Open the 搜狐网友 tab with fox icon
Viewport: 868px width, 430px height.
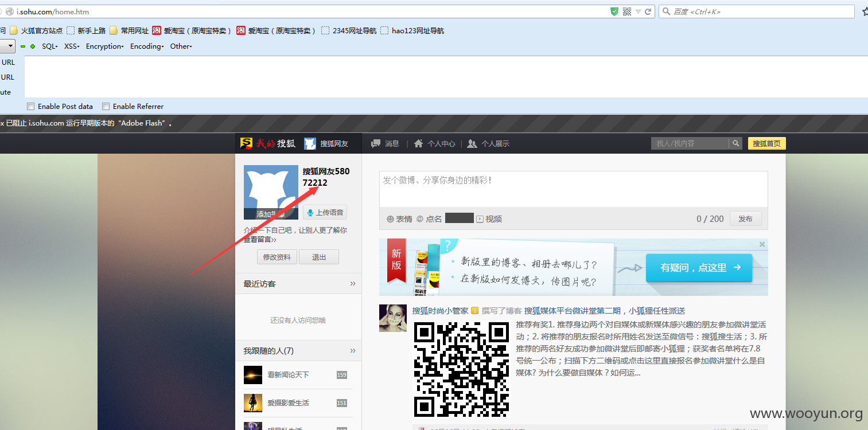pos(326,143)
